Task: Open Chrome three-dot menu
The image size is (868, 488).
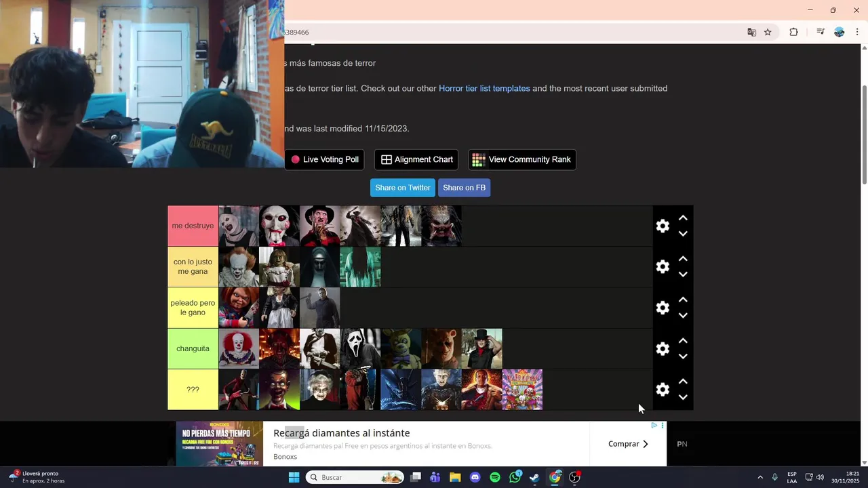Action: (857, 32)
